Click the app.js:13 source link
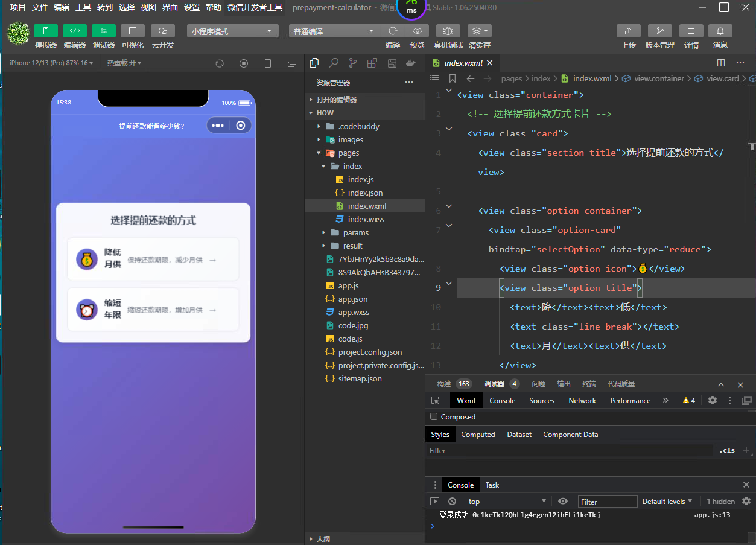The image size is (756, 545). 712,515
